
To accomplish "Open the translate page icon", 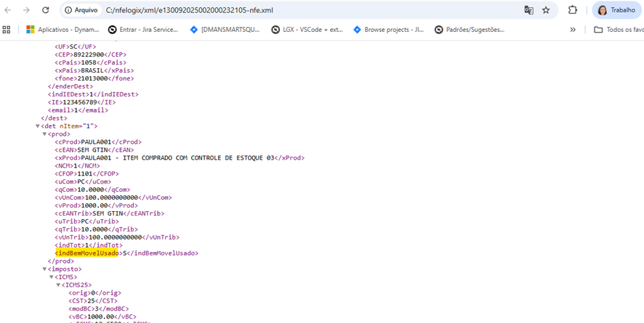I will tap(528, 10).
